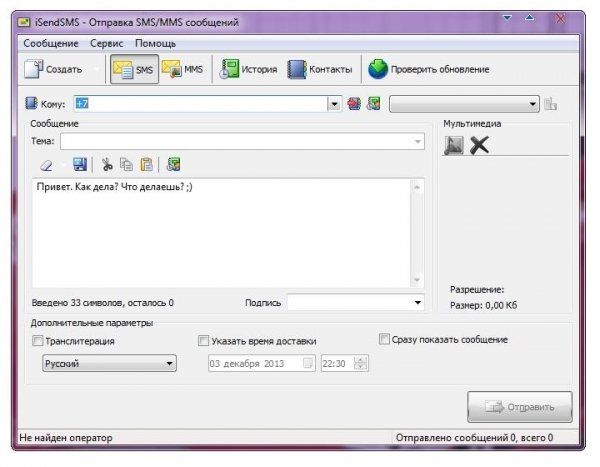Viewport: 600px width, 467px height.
Task: Switch to MMS mode in toolbar
Action: point(183,69)
